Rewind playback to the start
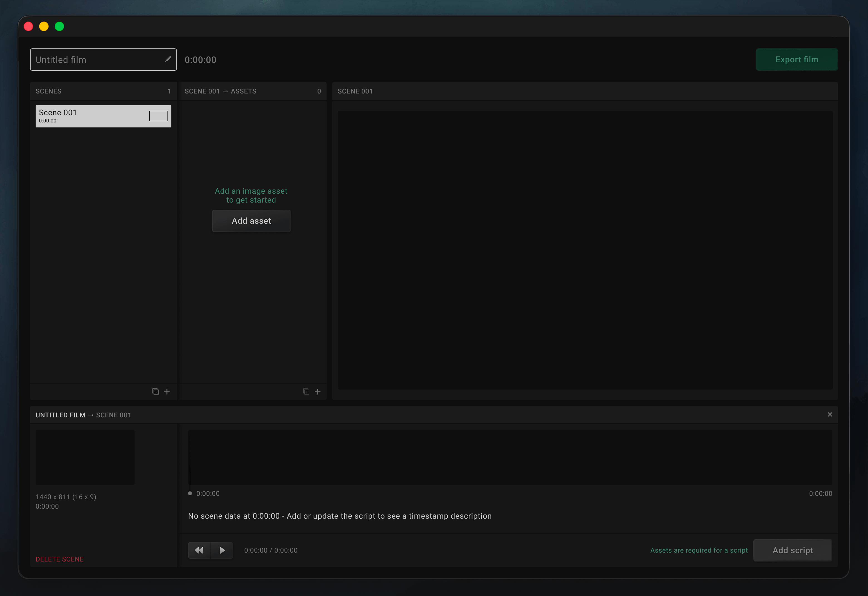The image size is (868, 596). pyautogui.click(x=199, y=550)
